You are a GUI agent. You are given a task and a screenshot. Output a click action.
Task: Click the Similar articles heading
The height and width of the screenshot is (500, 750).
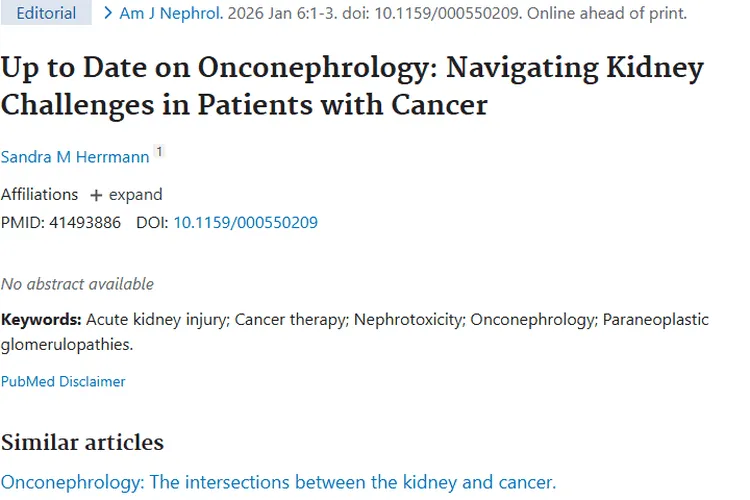click(82, 442)
